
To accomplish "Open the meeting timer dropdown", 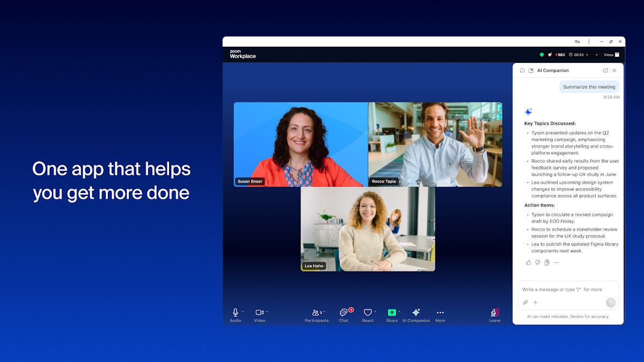I will pos(587,55).
